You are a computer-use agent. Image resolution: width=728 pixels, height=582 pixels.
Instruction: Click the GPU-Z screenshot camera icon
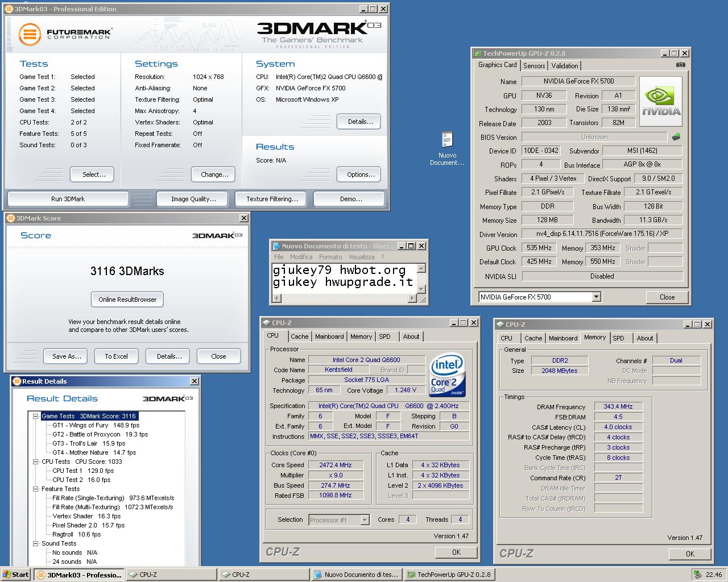pos(680,65)
